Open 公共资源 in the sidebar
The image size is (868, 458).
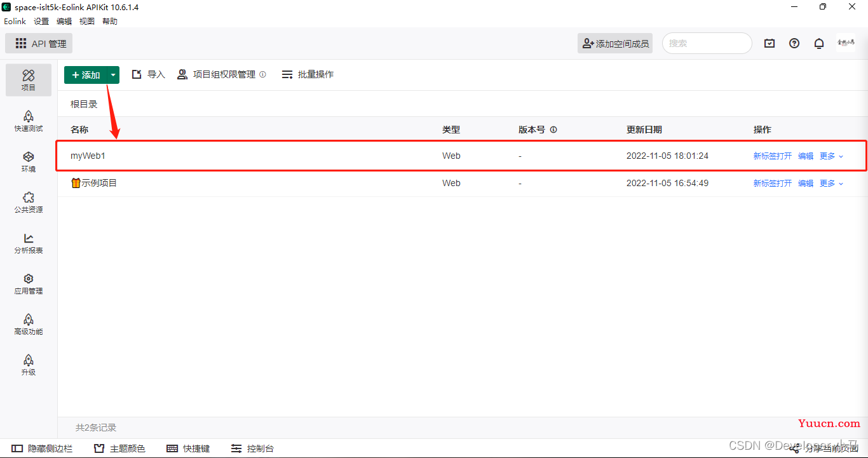[x=29, y=202]
